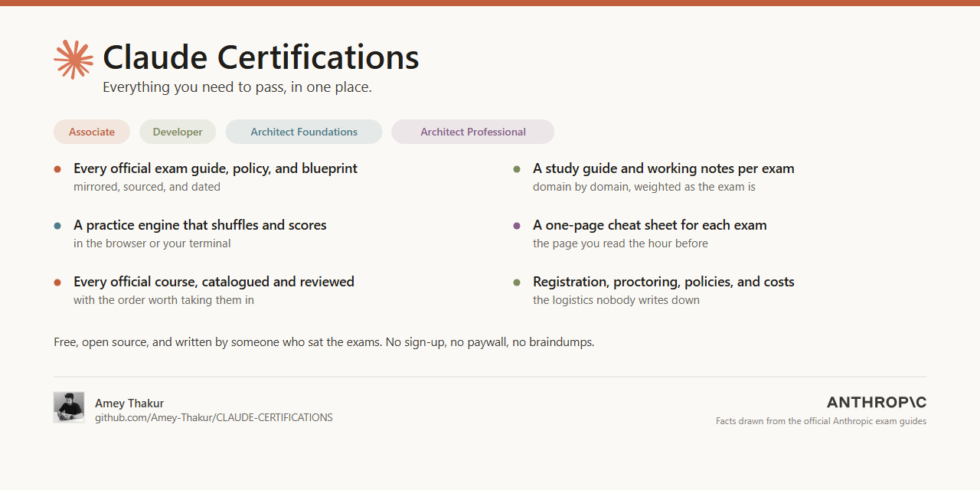The height and width of the screenshot is (490, 980).
Task: Click the bullet dot beside 'Every official exam guide'
Action: pyautogui.click(x=57, y=169)
